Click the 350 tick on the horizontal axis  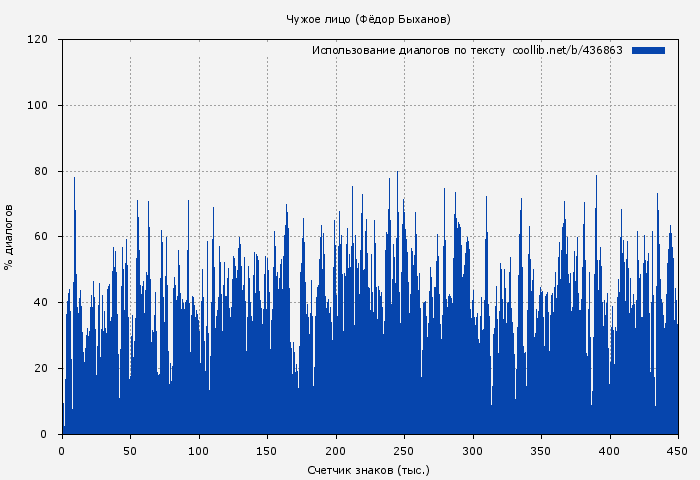[x=541, y=451]
